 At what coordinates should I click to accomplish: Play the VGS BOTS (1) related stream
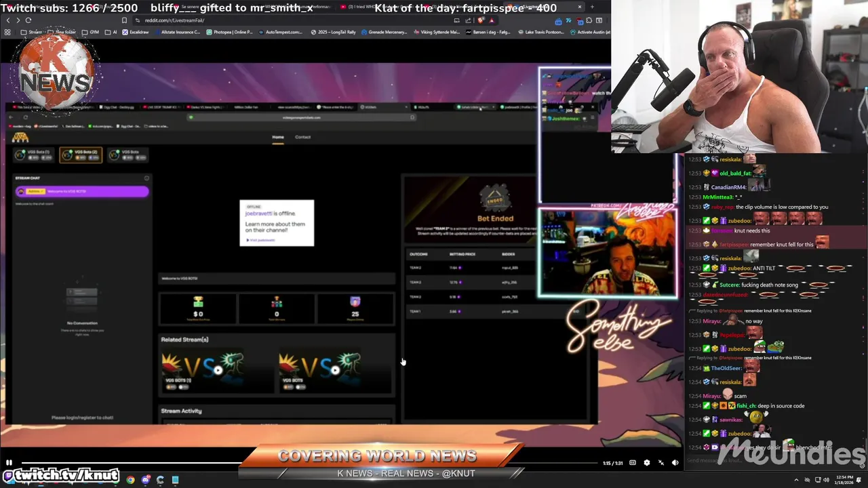click(217, 369)
